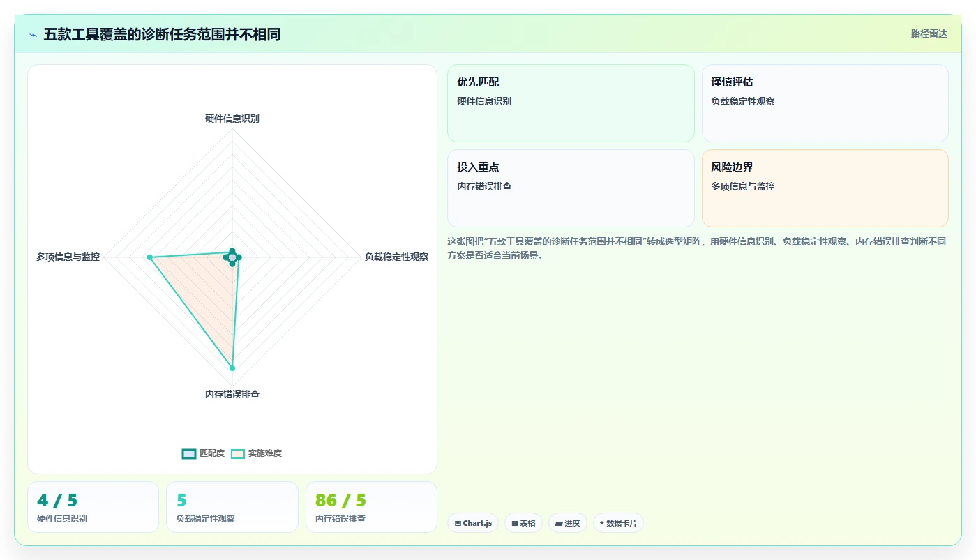The height and width of the screenshot is (560, 976).
Task: Click the 内存错误排查 radar axis label
Action: point(232,395)
